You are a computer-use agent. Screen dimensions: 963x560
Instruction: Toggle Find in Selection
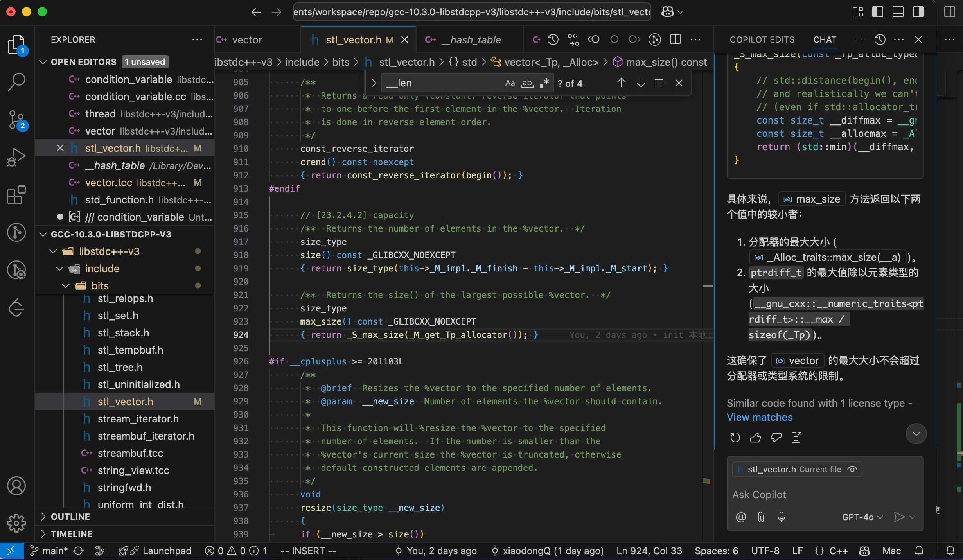coord(660,83)
